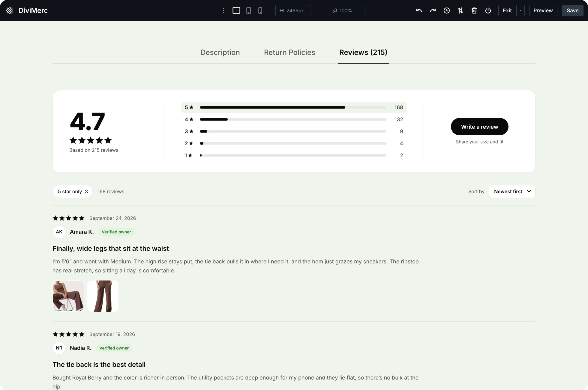Switch to phone view icon

260,10
